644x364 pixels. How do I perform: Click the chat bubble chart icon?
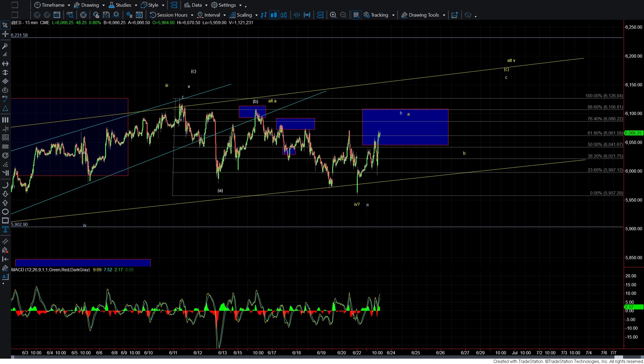point(468,15)
